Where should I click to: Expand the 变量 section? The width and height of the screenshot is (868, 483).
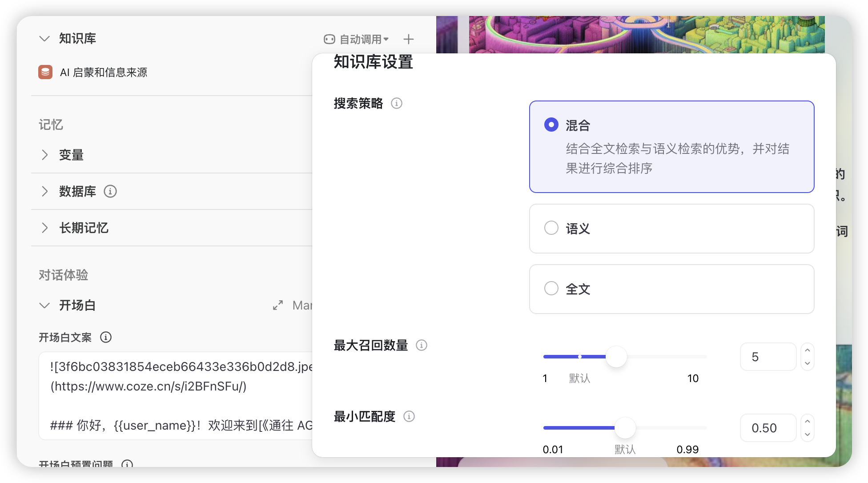[44, 155]
